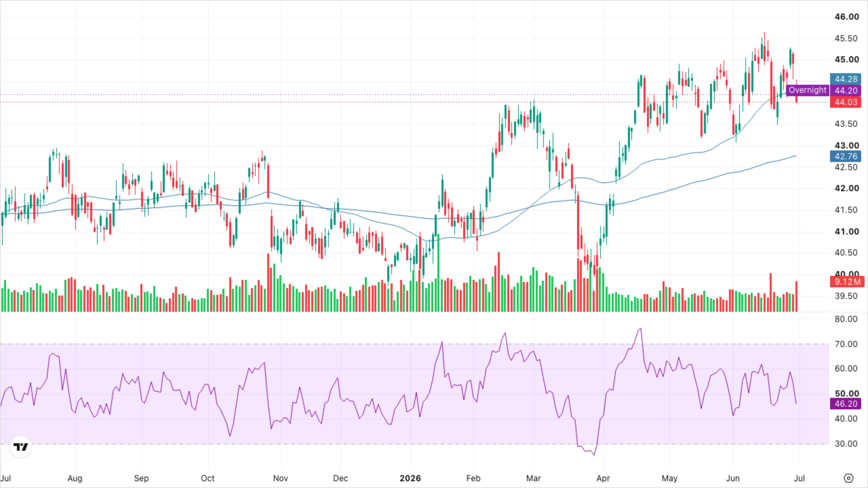Click the 70.00 RSI overbought level label
Screen dimensions: 868x488
tap(846, 344)
